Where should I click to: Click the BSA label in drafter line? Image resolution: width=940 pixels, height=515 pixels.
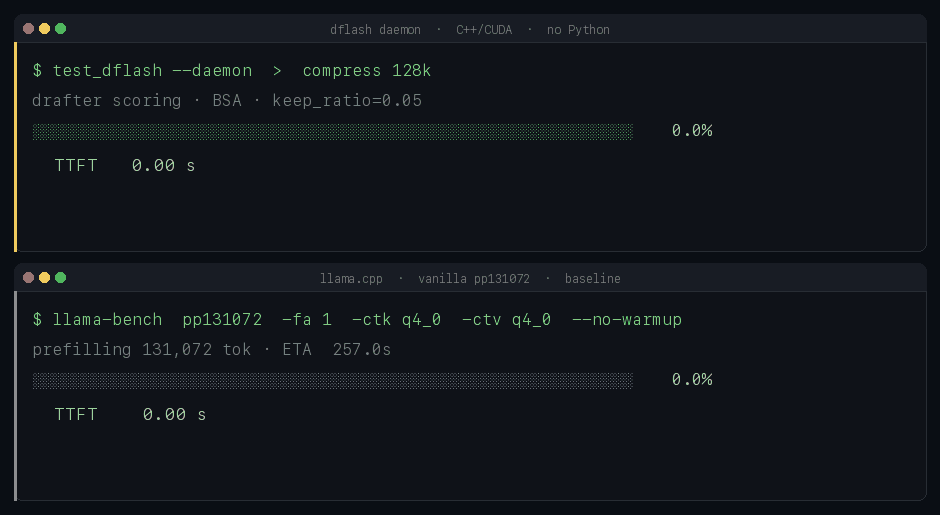pyautogui.click(x=227, y=100)
